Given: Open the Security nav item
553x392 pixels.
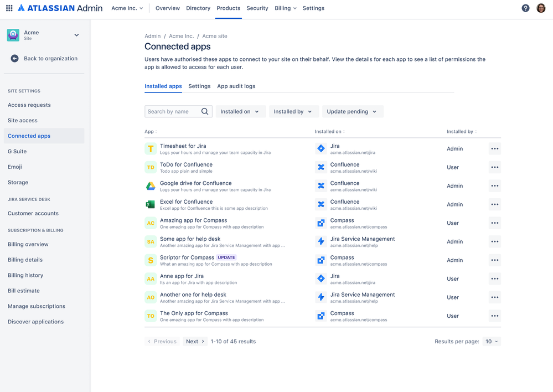Looking at the screenshot, I should pyautogui.click(x=257, y=8).
